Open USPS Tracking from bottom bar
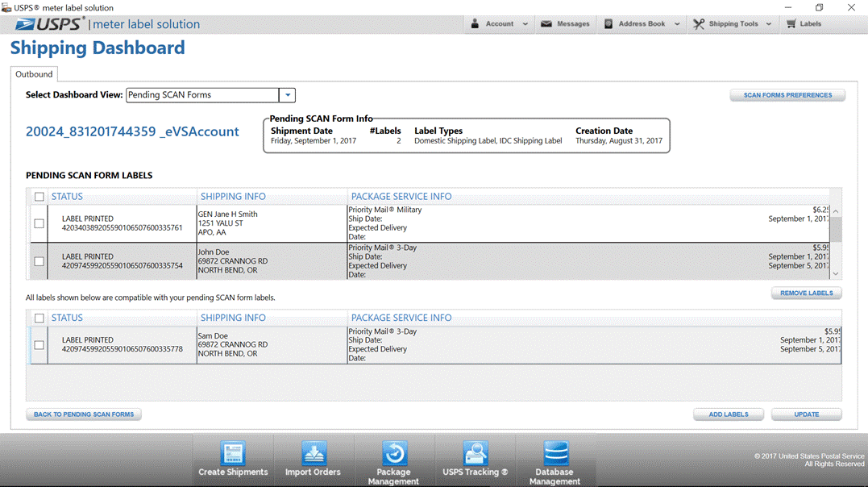 click(475, 459)
